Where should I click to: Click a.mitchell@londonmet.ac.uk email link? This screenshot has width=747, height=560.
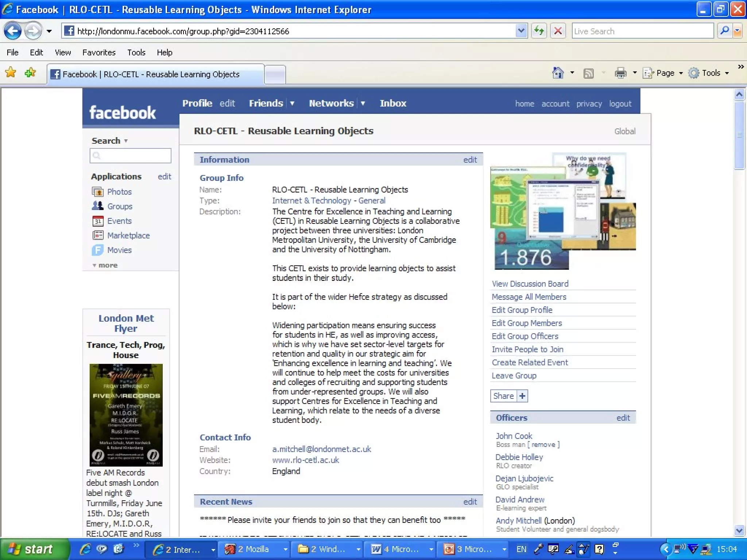[321, 449]
